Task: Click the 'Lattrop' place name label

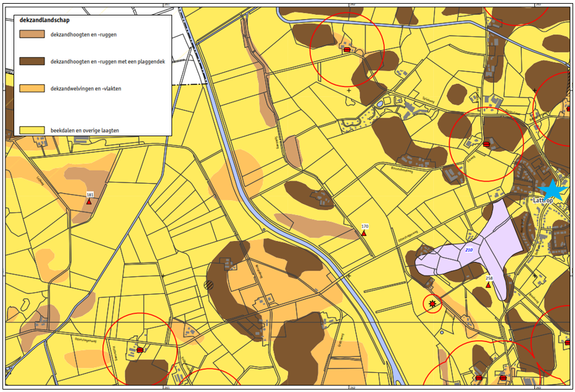Action: (x=543, y=200)
